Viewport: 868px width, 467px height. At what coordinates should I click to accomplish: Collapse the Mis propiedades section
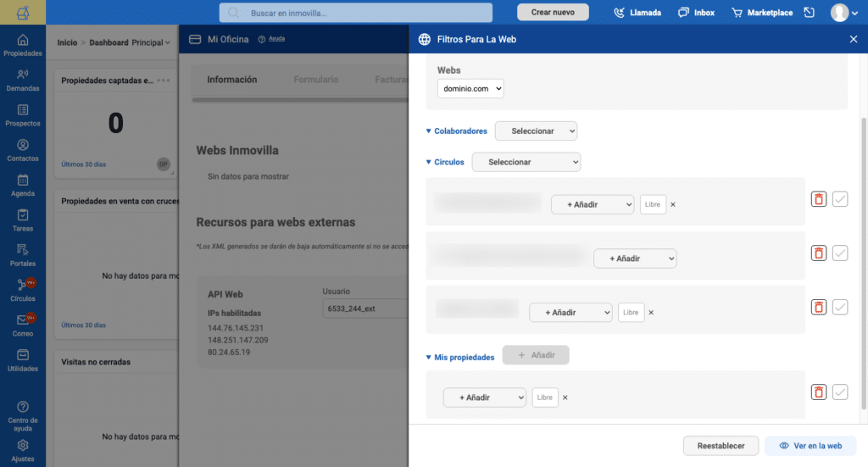tap(429, 358)
